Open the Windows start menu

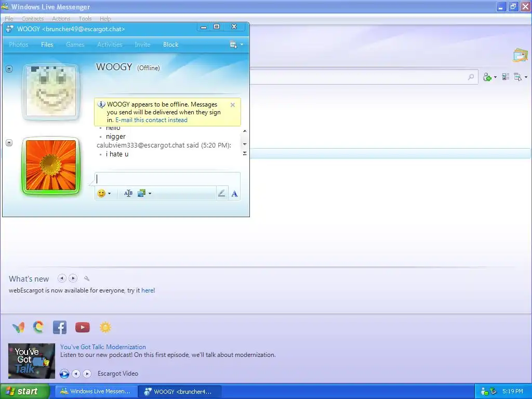(x=25, y=392)
